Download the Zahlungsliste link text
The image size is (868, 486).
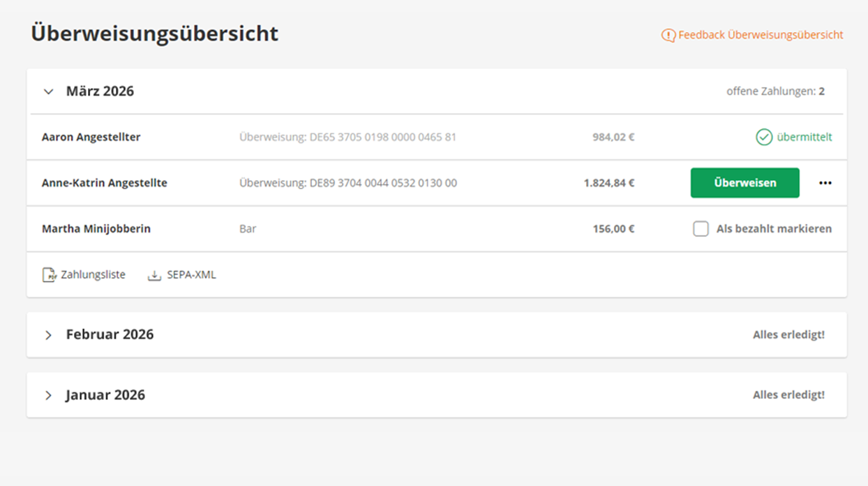tap(93, 275)
